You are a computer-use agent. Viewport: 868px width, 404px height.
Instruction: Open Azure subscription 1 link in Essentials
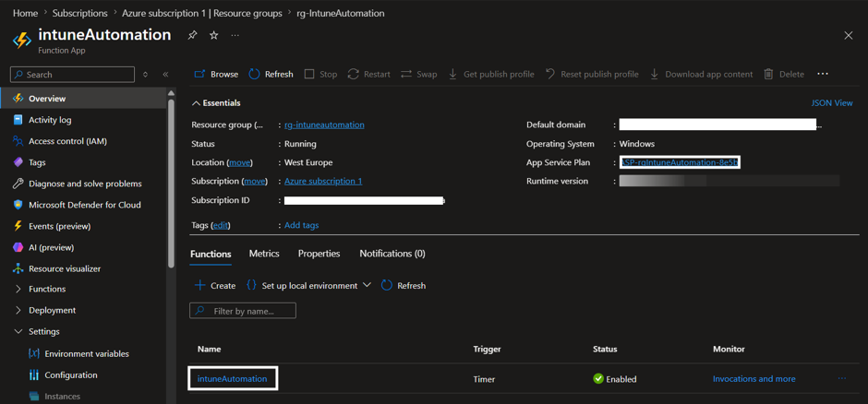pyautogui.click(x=323, y=182)
